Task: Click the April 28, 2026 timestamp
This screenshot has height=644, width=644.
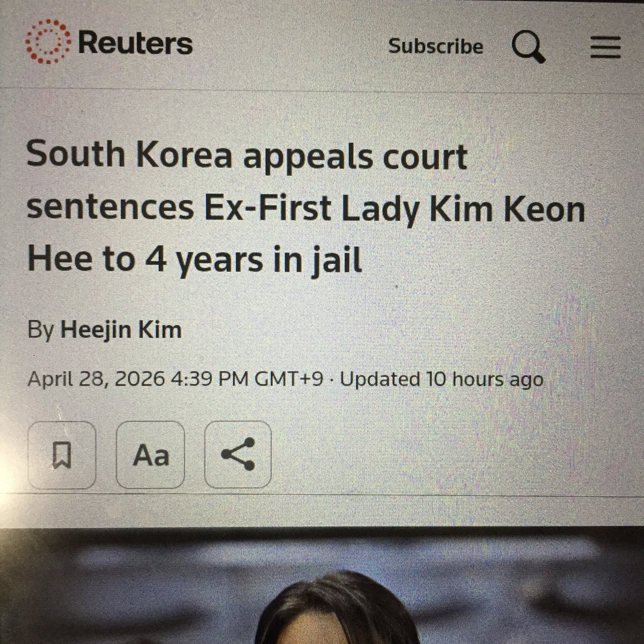Action: pos(96,379)
